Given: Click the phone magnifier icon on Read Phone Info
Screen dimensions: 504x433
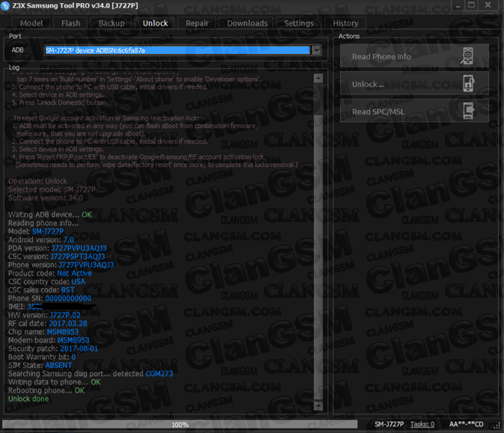Looking at the screenshot, I should (x=467, y=56).
